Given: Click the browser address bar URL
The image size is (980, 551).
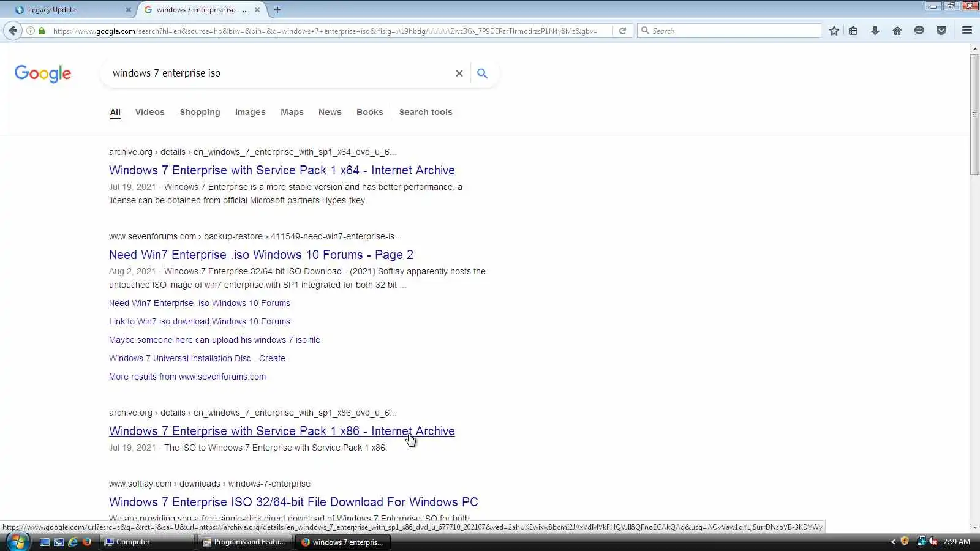Looking at the screenshot, I should point(325,31).
